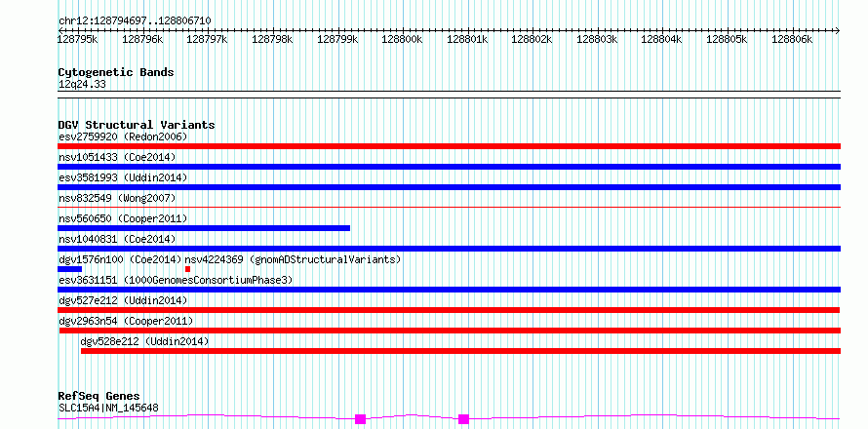Viewport: 868px width, 429px height.
Task: Select the 12q24.33 band label
Action: [x=82, y=85]
